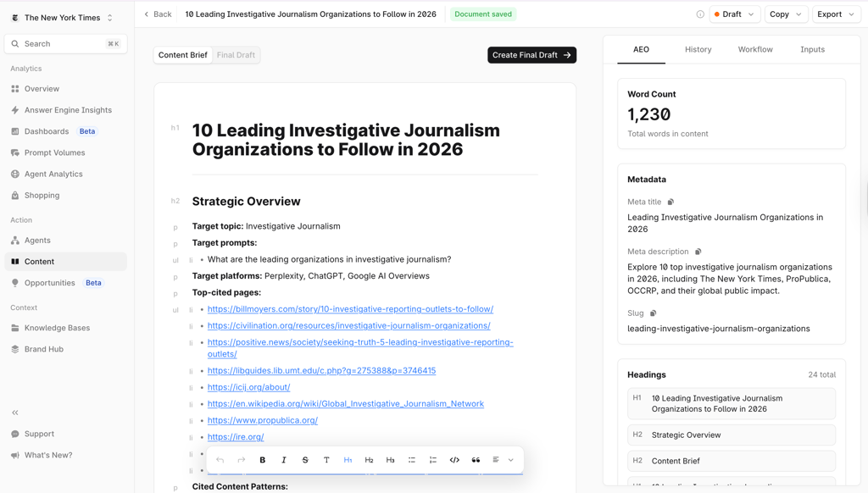Image resolution: width=868 pixels, height=493 pixels.
Task: Go Back to content list
Action: [x=158, y=14]
